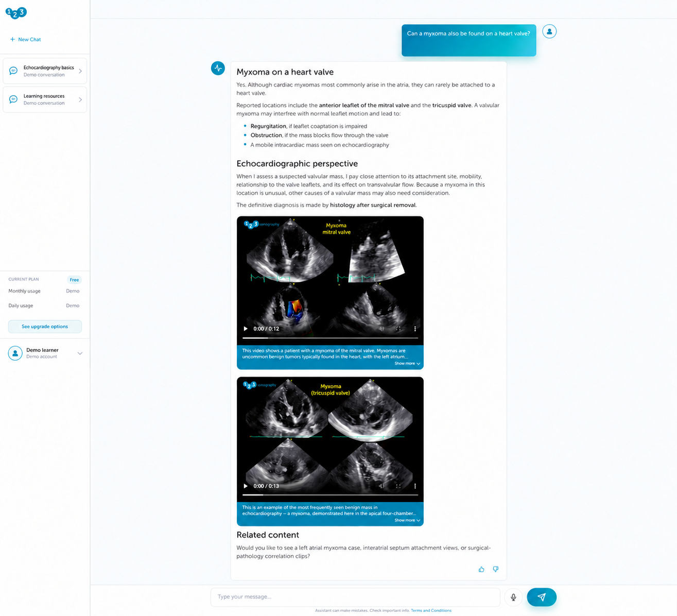677x616 pixels.
Task: Click the Daily usage row
Action: tap(44, 305)
